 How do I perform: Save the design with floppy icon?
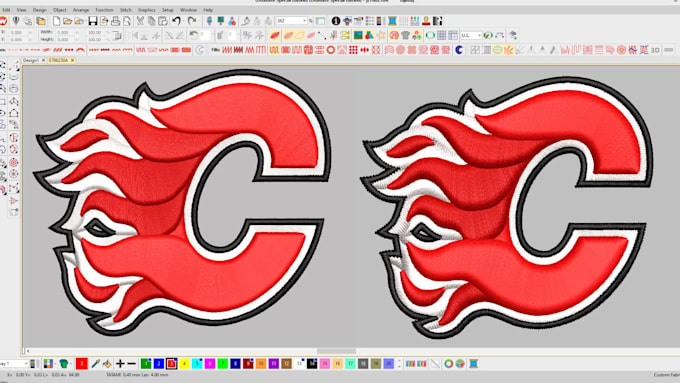click(x=92, y=21)
